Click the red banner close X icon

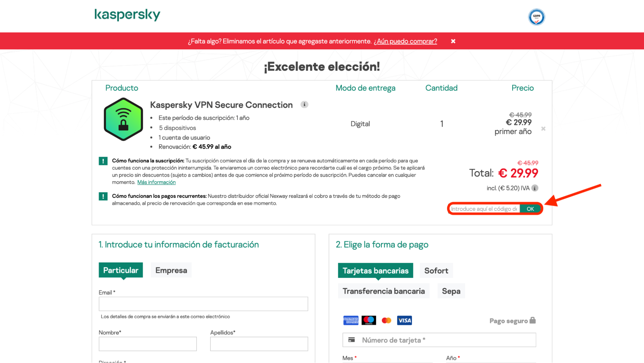(453, 41)
